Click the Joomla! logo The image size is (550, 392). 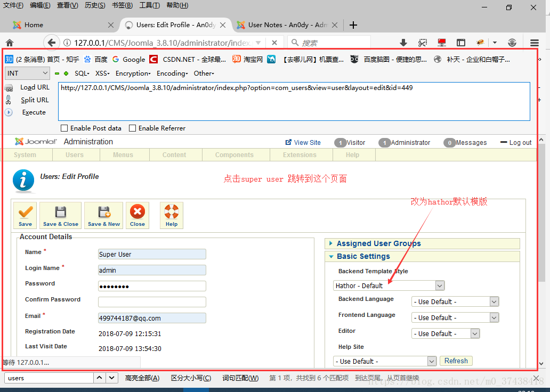click(x=35, y=141)
